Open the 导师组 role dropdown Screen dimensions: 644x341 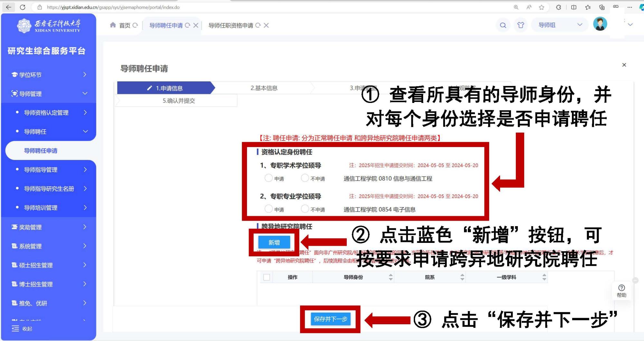coord(560,25)
